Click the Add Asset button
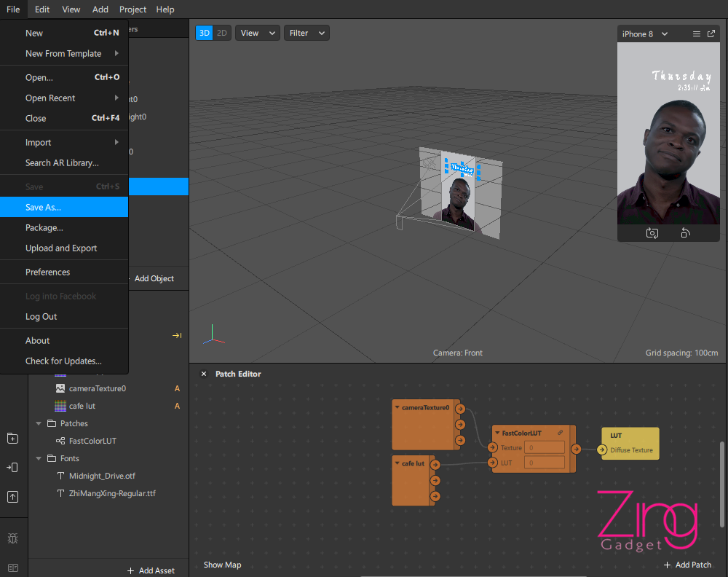Viewport: 728px width, 577px height. (x=151, y=570)
